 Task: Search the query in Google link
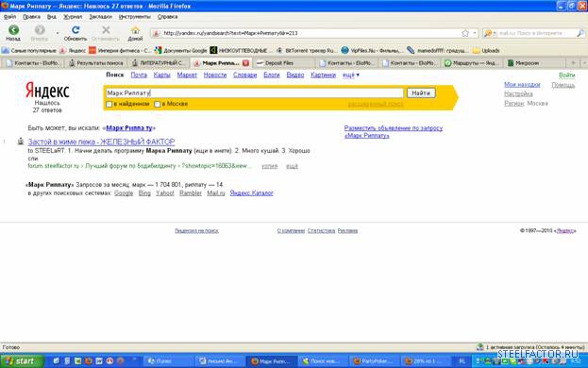(x=124, y=193)
